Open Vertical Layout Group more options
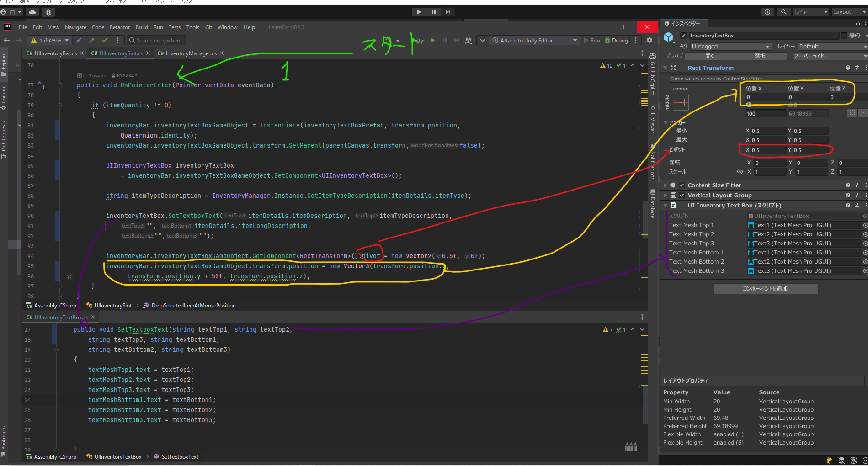The image size is (868, 466). [x=865, y=195]
